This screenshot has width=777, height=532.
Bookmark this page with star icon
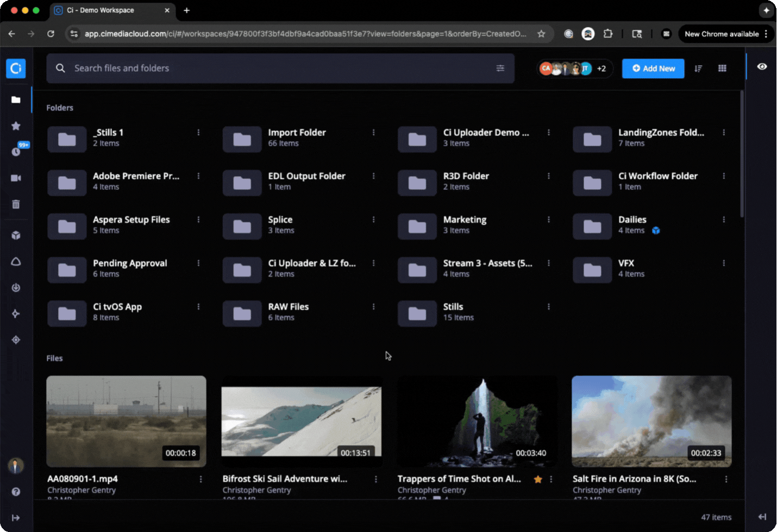541,34
